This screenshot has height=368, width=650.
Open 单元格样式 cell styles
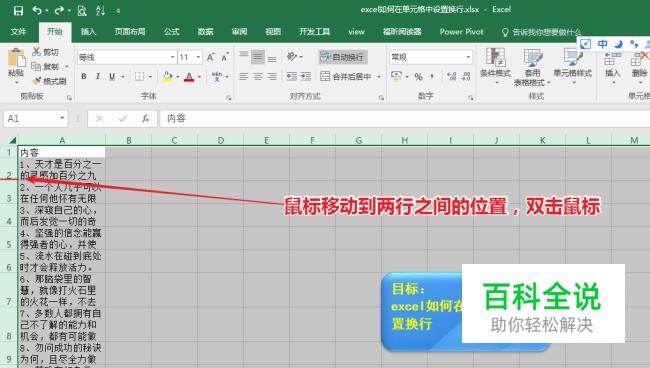pyautogui.click(x=573, y=66)
